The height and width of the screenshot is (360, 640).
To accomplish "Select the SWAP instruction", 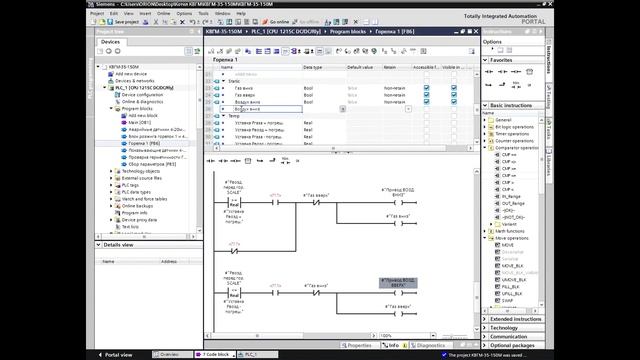I will click(504, 300).
